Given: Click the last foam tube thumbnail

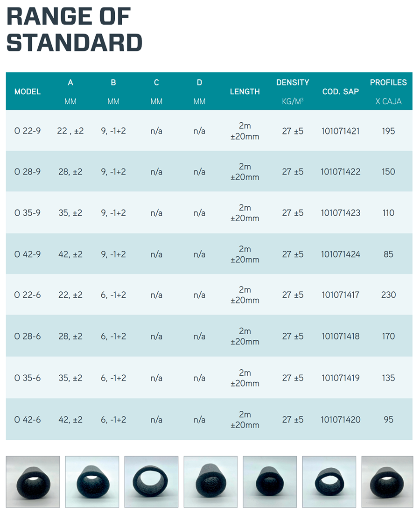Looking at the screenshot, I should (387, 482).
